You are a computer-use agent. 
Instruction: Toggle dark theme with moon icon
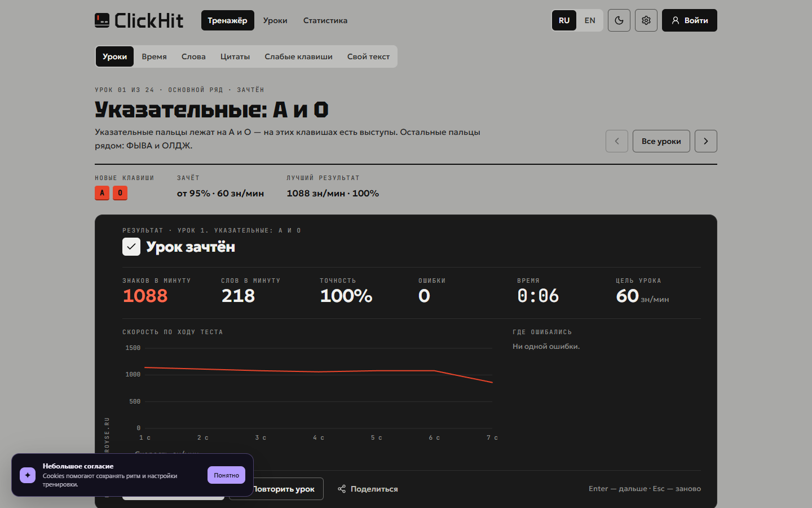pyautogui.click(x=619, y=20)
